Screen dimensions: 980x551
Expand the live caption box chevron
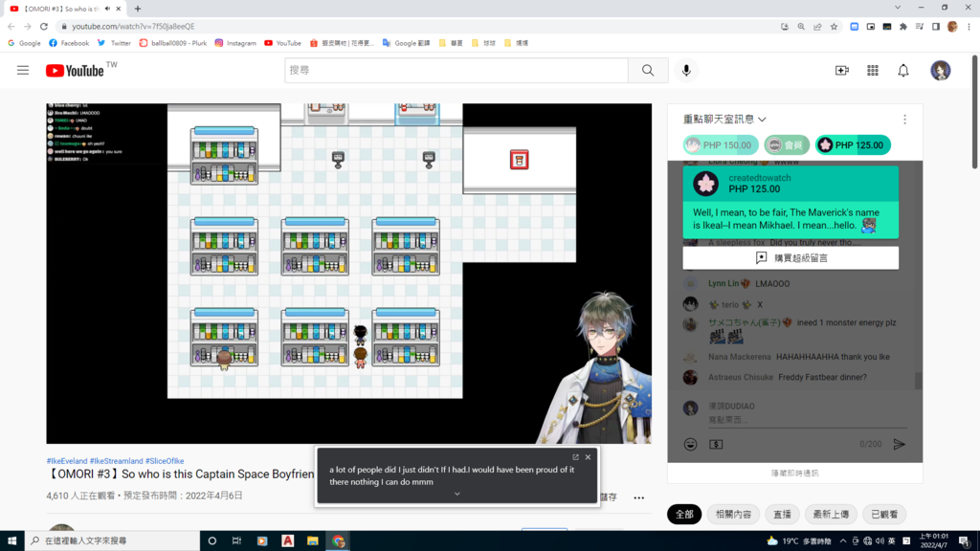(x=457, y=494)
